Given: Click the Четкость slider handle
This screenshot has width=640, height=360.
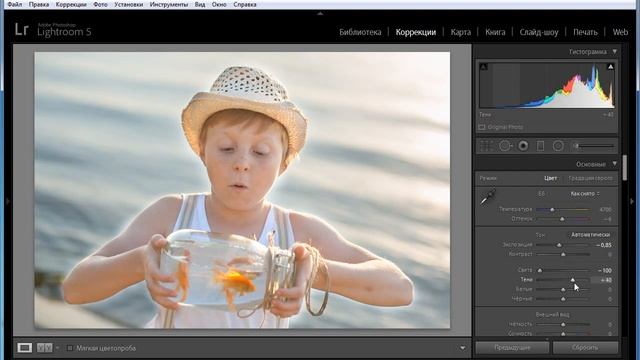Looking at the screenshot, I should coord(563,324).
